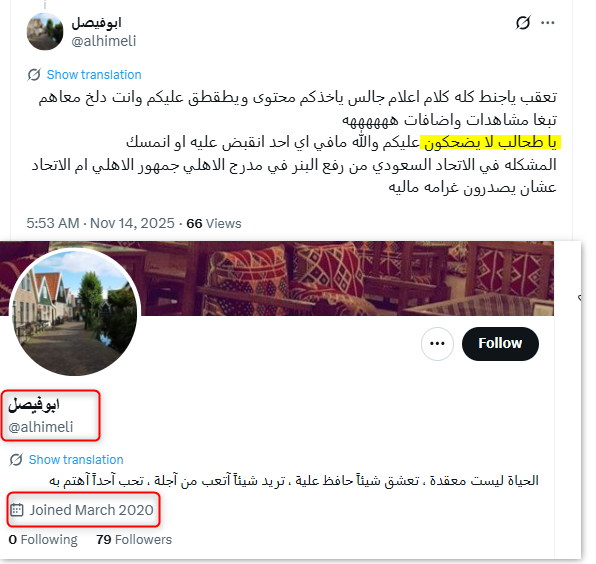Click the profile display name ابوفيصل
The width and height of the screenshot is (596, 564).
[34, 404]
